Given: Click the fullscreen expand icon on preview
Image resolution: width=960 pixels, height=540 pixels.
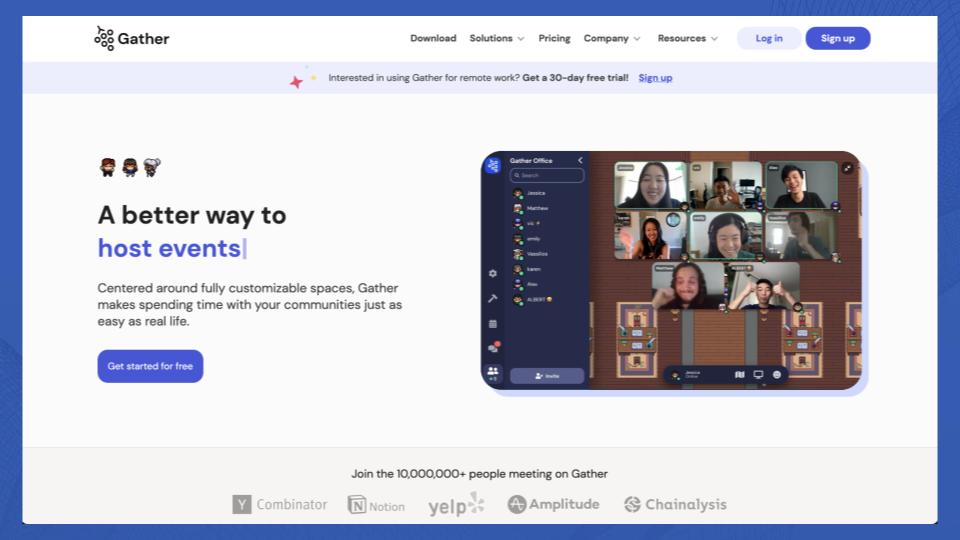Looking at the screenshot, I should (x=847, y=168).
